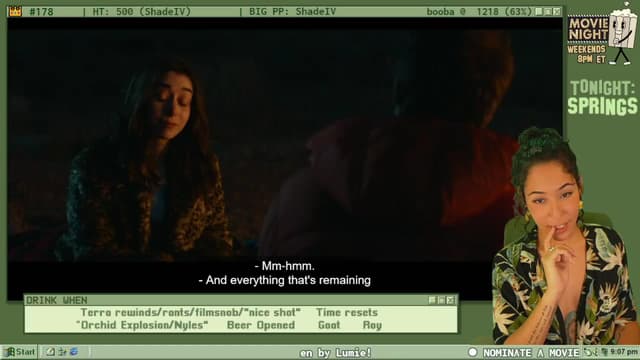Viewport: 640px width, 360px height.
Task: Click the second quick-launch icon beside Start
Action: tap(62, 351)
